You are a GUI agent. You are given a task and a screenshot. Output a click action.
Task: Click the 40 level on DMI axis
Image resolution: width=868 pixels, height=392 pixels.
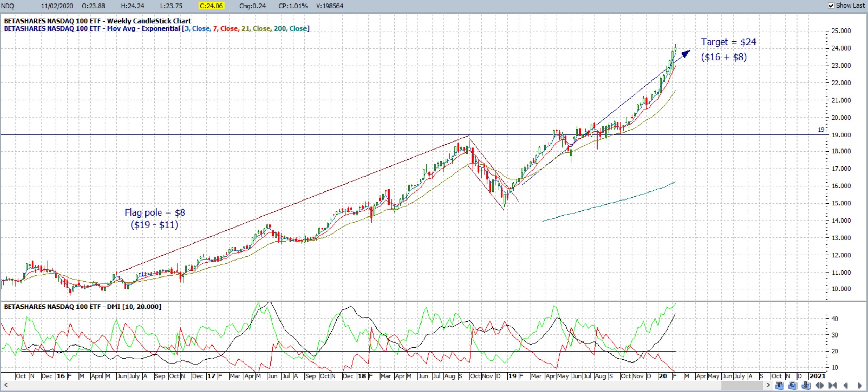click(x=835, y=318)
